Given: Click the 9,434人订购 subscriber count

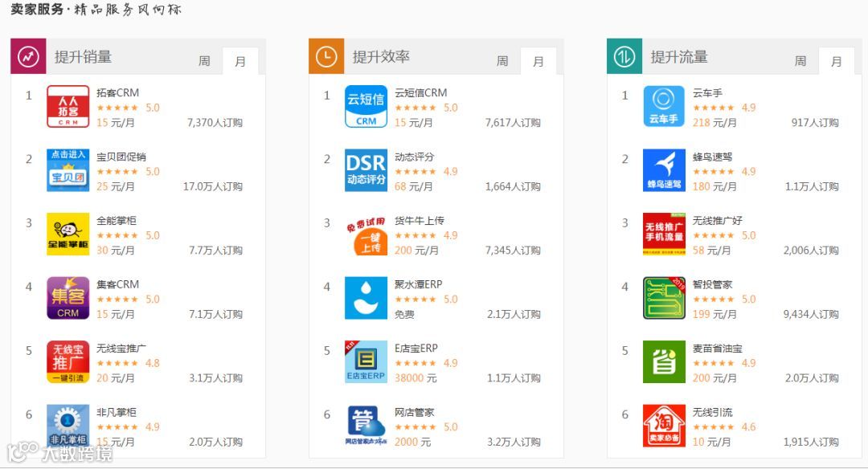Looking at the screenshot, I should [811, 314].
